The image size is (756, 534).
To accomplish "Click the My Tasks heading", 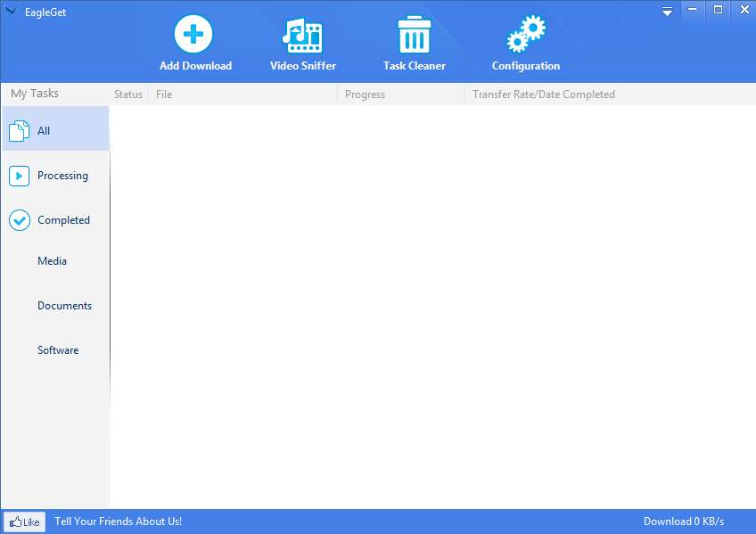I will tap(35, 94).
